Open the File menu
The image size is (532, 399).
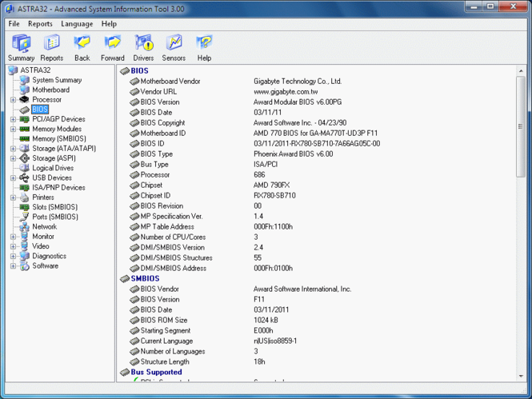point(14,24)
